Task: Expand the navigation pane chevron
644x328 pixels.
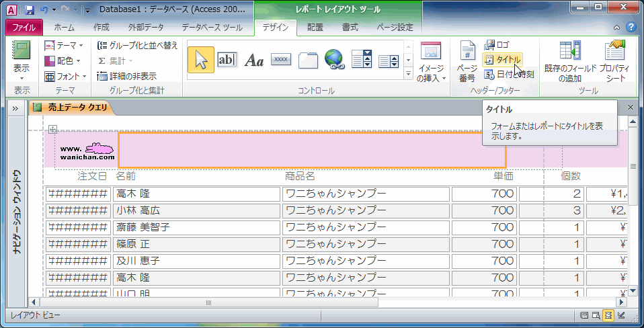Action: coord(15,108)
